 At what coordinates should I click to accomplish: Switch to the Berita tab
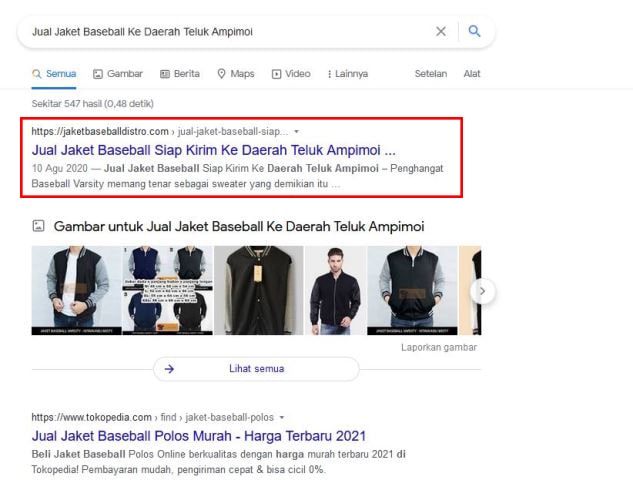pyautogui.click(x=179, y=74)
